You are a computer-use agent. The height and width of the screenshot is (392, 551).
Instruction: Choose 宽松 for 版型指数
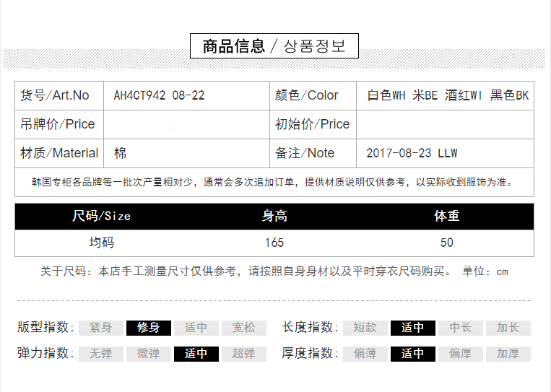coord(243,328)
